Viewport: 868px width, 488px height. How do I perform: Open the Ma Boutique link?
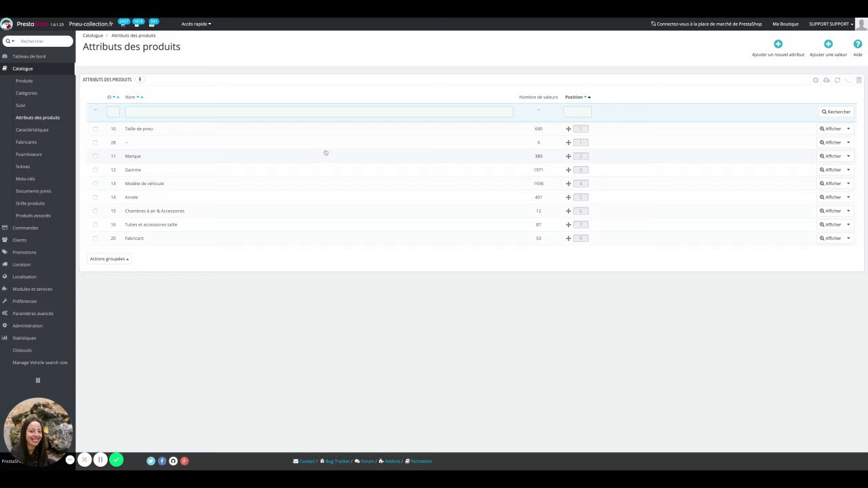pyautogui.click(x=785, y=24)
